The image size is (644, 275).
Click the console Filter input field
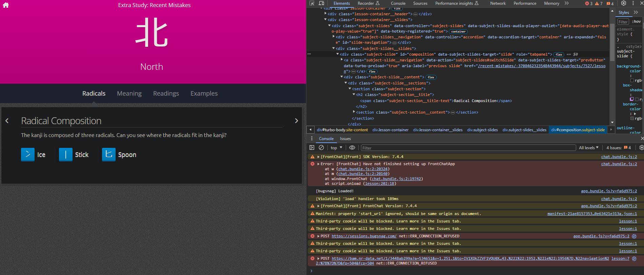click(468, 148)
